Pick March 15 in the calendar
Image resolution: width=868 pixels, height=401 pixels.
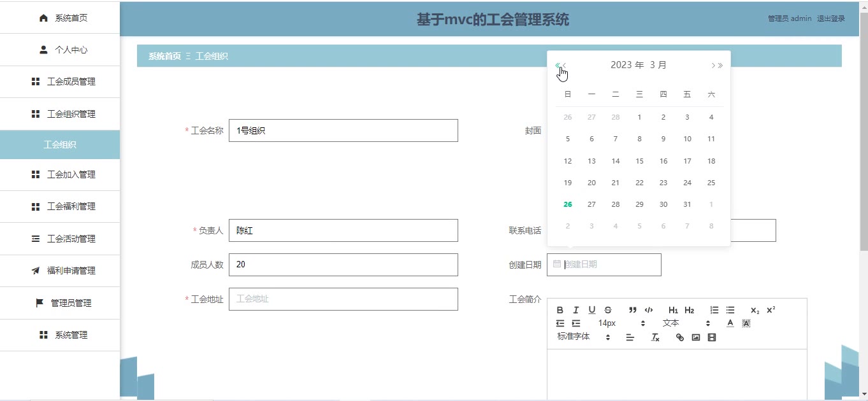point(639,161)
